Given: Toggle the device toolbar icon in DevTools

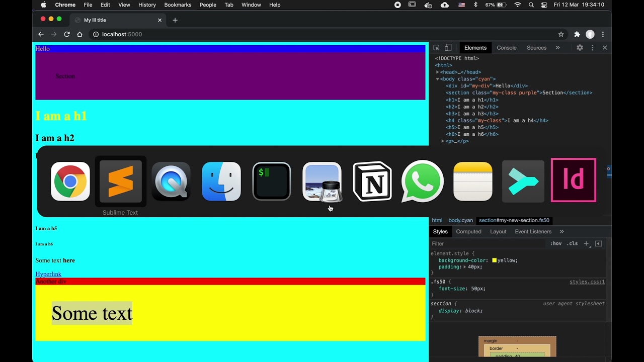Looking at the screenshot, I should (448, 48).
